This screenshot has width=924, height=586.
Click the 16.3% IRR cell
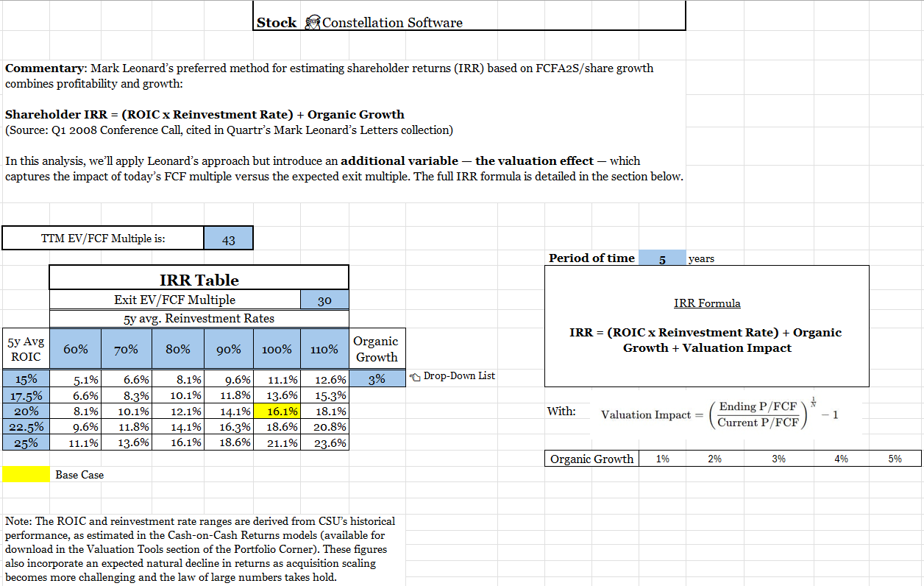(229, 426)
